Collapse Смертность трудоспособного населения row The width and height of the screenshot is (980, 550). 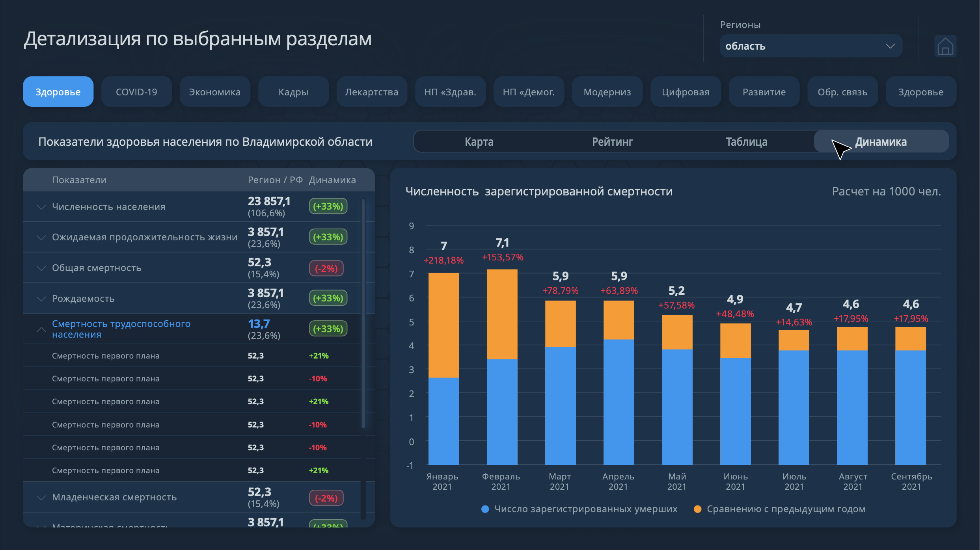click(x=41, y=329)
